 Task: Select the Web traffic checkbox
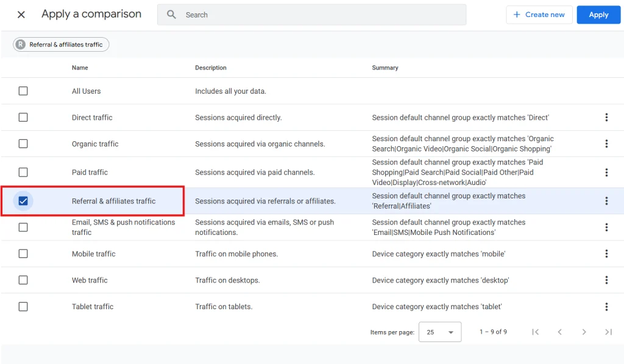point(23,280)
